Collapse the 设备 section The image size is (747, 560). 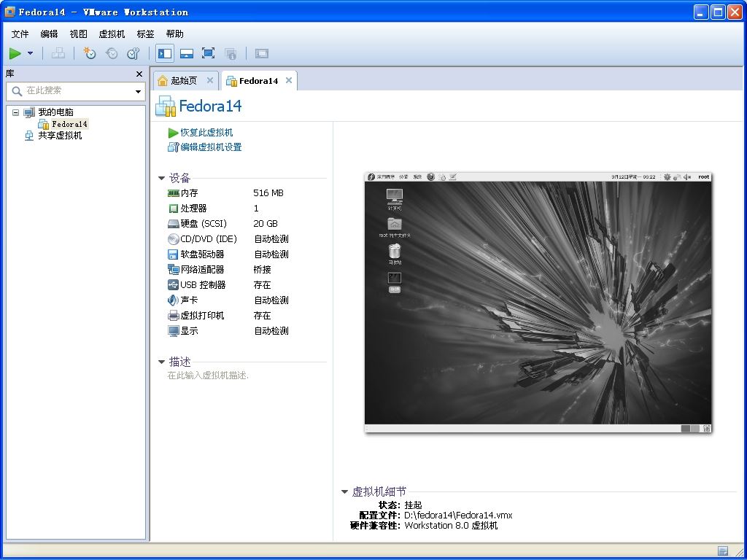point(161,179)
